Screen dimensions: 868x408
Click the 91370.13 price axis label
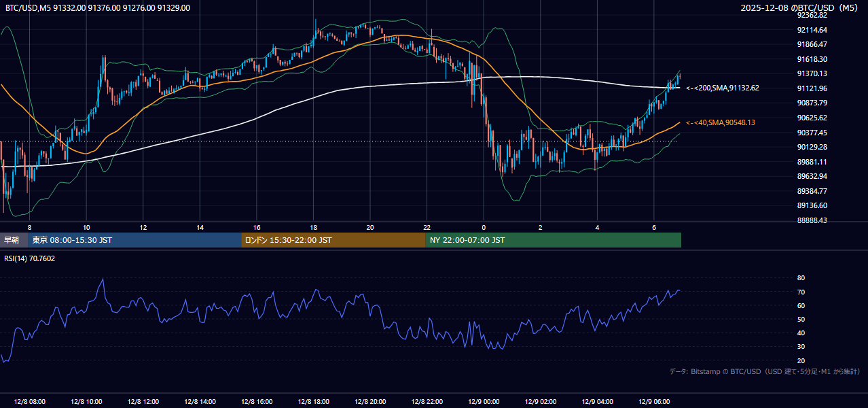pyautogui.click(x=812, y=73)
